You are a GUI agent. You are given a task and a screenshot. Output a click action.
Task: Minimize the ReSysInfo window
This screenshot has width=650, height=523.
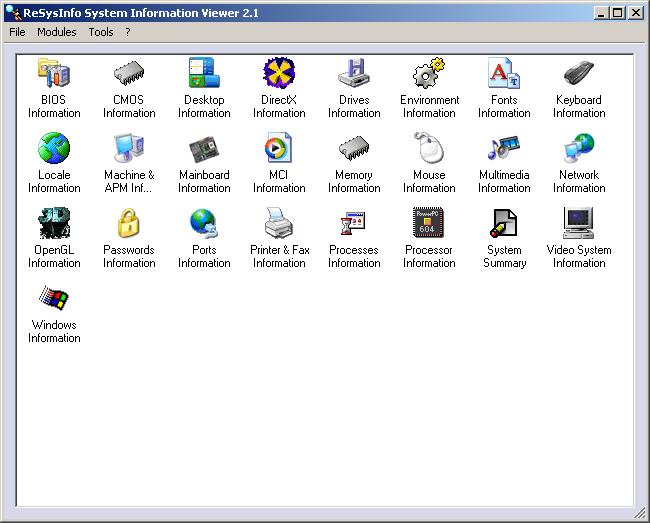coord(601,13)
